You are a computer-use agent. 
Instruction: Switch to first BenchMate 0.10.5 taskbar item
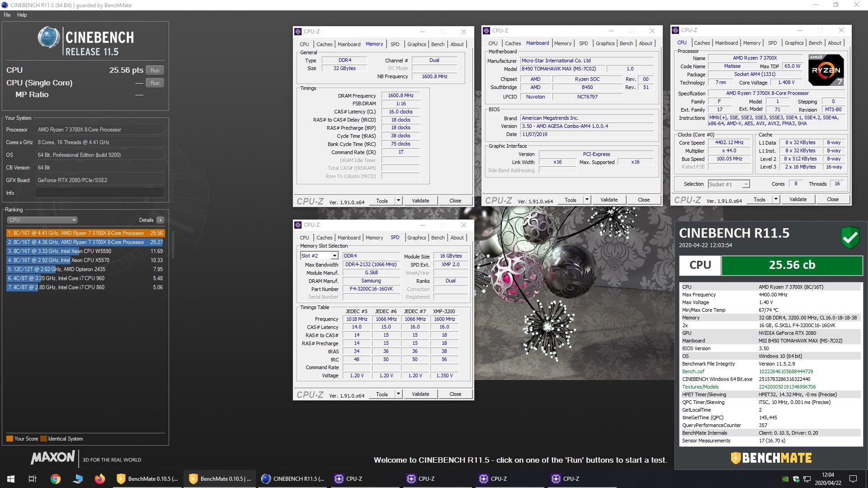tap(147, 479)
